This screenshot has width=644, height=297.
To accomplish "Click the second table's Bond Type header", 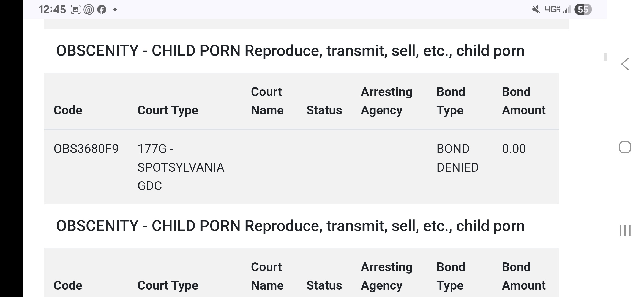I will [451, 276].
